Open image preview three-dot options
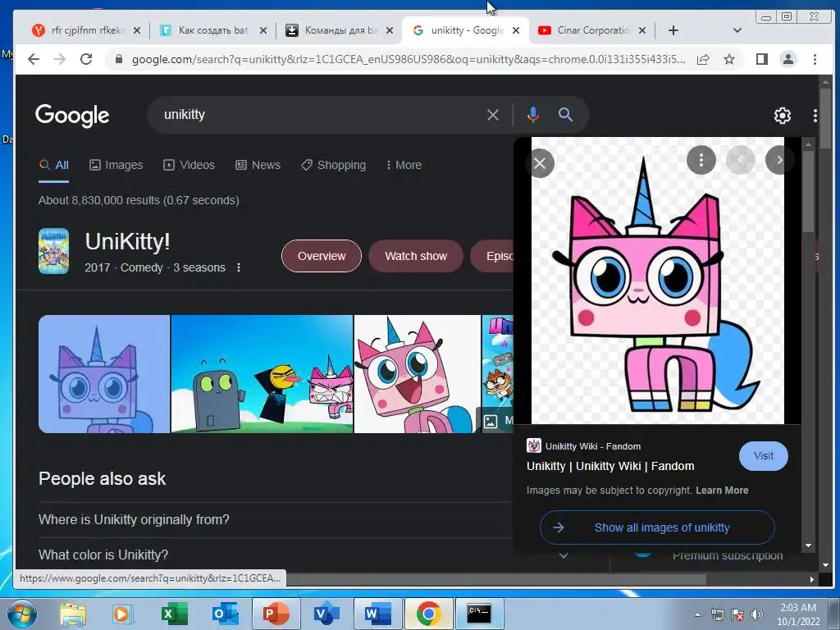 [701, 160]
